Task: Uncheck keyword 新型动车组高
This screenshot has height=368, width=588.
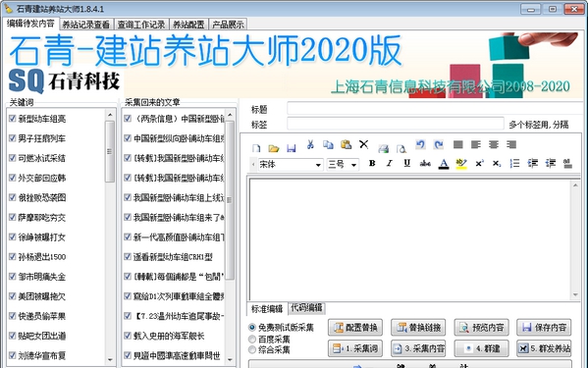Action: coord(13,119)
